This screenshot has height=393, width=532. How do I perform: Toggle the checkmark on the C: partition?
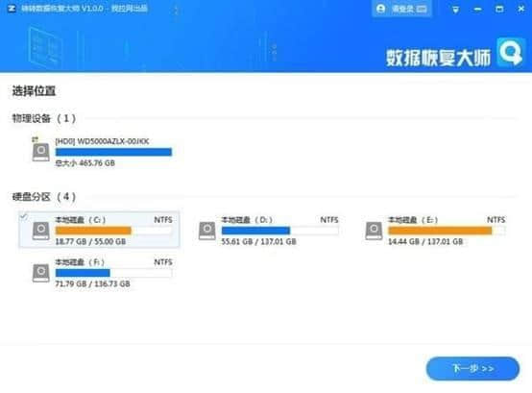pos(23,216)
